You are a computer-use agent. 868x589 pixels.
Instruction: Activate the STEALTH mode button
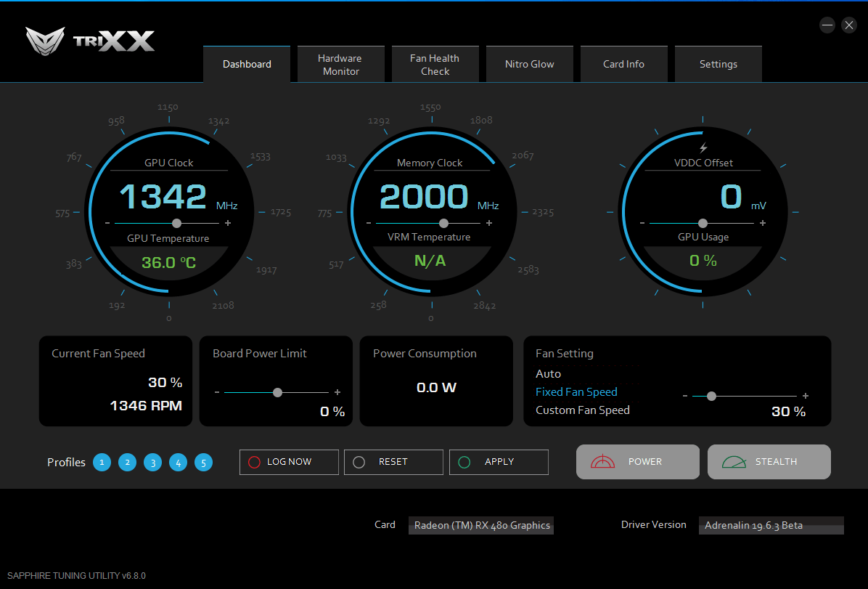tap(769, 462)
